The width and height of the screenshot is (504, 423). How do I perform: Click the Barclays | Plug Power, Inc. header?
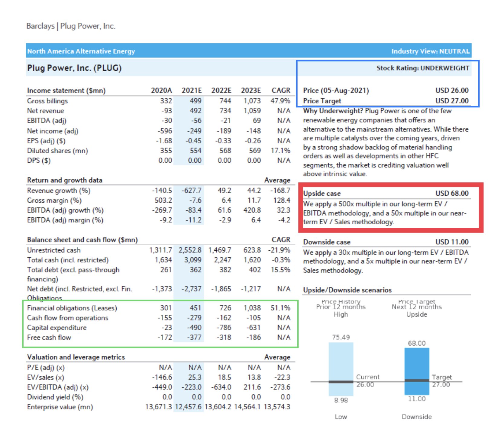click(71, 26)
